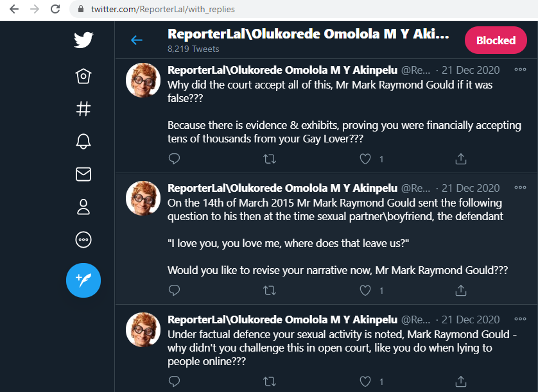Screen dimensions: 538x392
Task: Like the 'Gay Lover' tweet
Action: [x=365, y=158]
